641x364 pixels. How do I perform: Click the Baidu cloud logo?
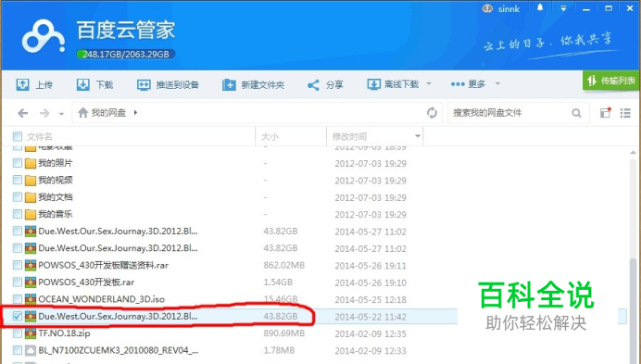(x=44, y=37)
